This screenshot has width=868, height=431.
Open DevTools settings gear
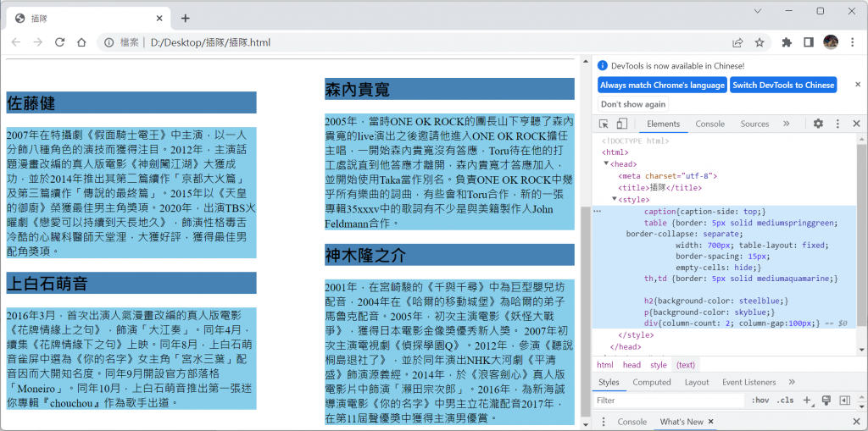tap(818, 124)
